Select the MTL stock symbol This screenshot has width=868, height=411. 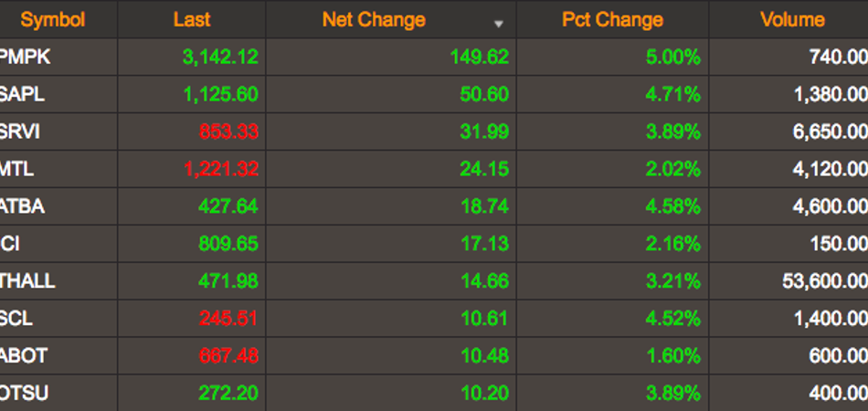pyautogui.click(x=16, y=169)
